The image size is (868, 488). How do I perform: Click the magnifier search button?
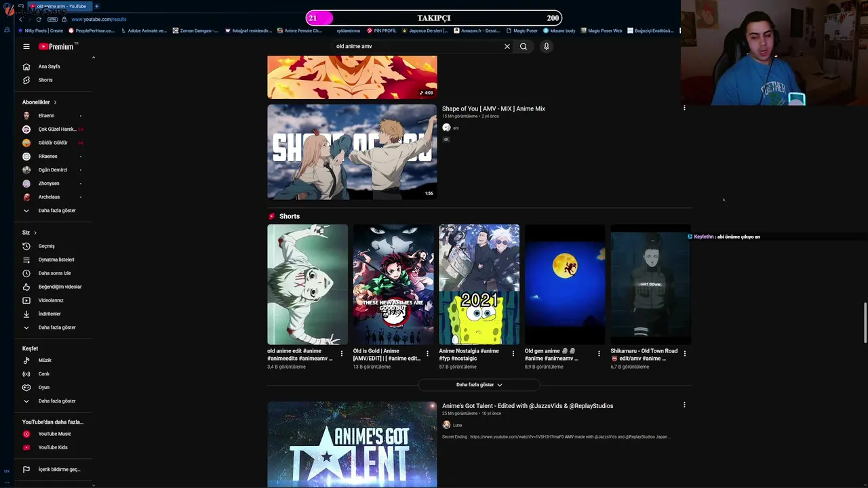(524, 47)
